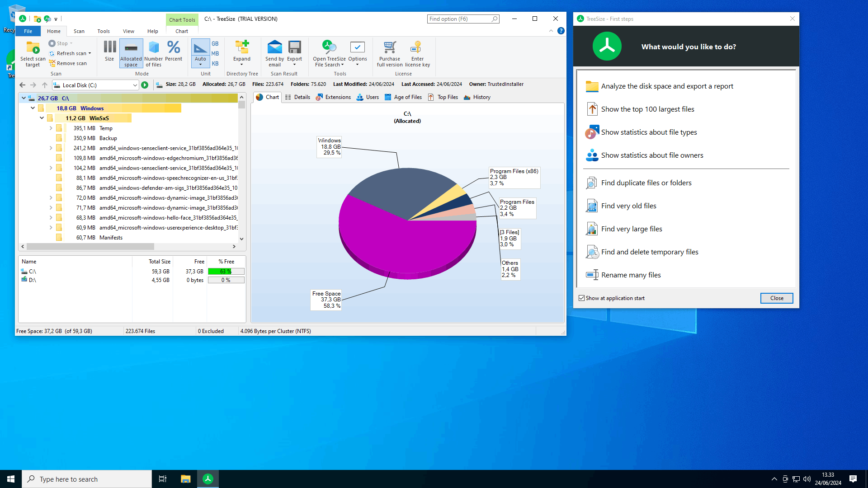Start scan with the green play button
Screen dimensions: 868x488
pyautogui.click(x=145, y=85)
